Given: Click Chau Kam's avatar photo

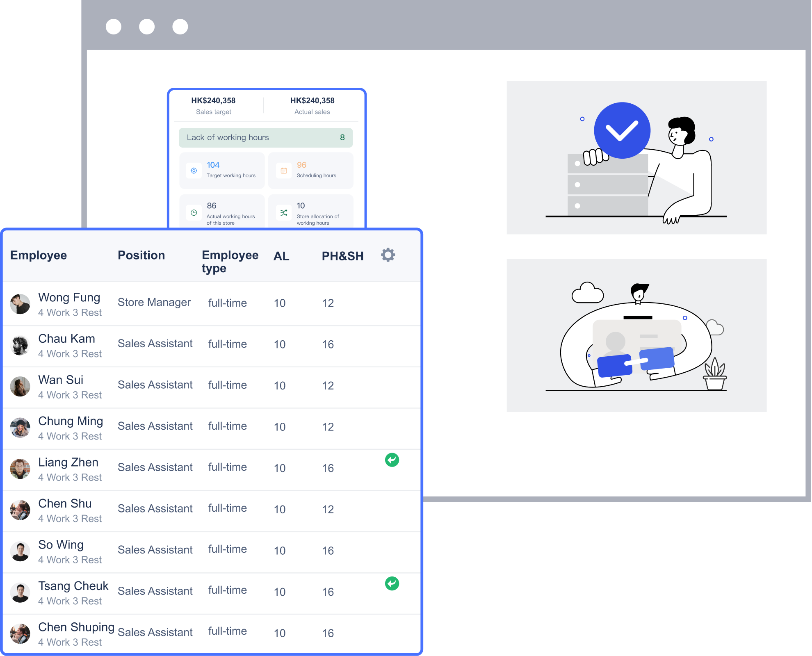Looking at the screenshot, I should (20, 345).
